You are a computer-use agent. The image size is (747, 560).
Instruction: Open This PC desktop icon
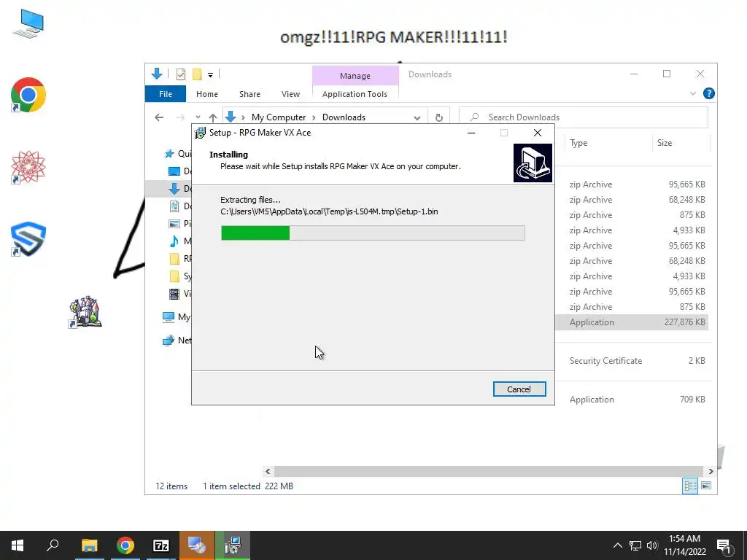[x=28, y=24]
